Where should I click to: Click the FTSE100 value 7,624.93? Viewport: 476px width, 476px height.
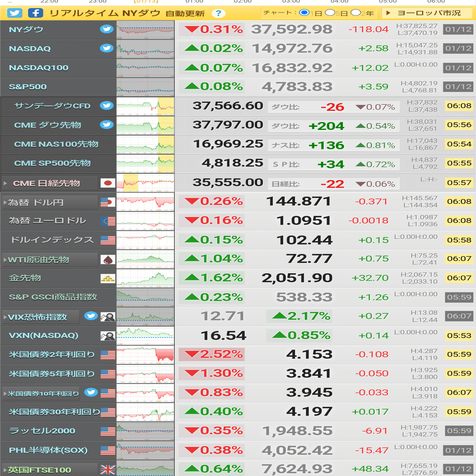[x=297, y=469]
